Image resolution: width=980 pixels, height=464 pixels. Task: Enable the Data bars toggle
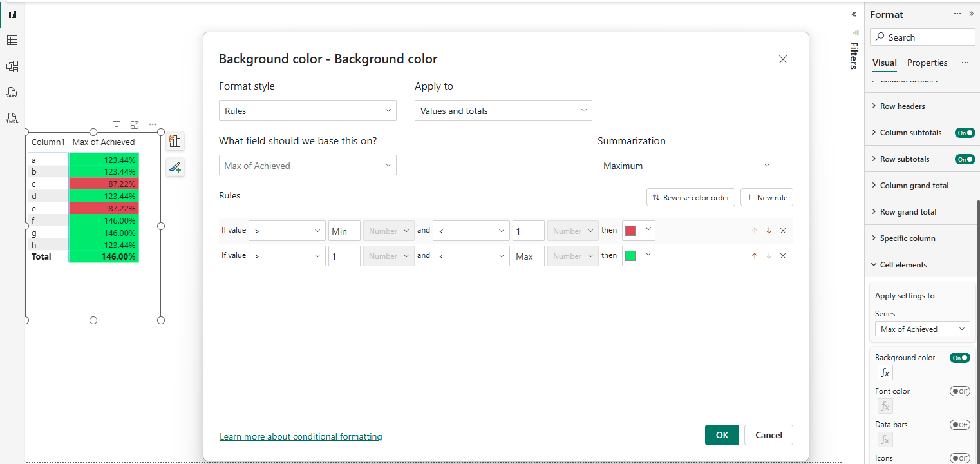click(x=960, y=425)
